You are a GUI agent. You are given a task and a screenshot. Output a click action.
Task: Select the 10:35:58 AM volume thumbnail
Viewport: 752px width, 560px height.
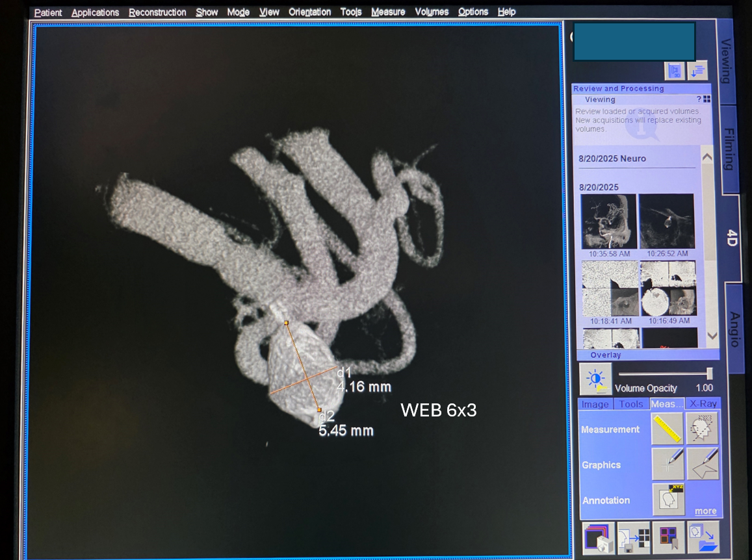click(608, 222)
